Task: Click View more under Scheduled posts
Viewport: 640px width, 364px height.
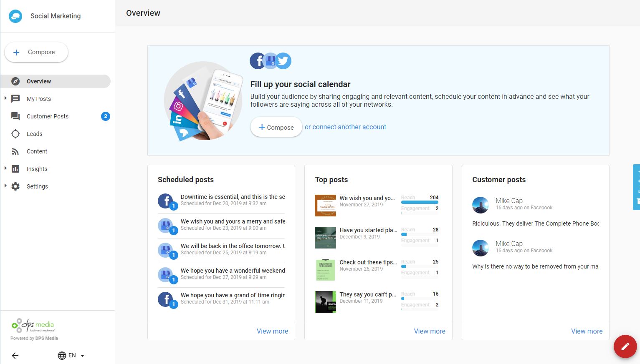Action: [x=272, y=331]
